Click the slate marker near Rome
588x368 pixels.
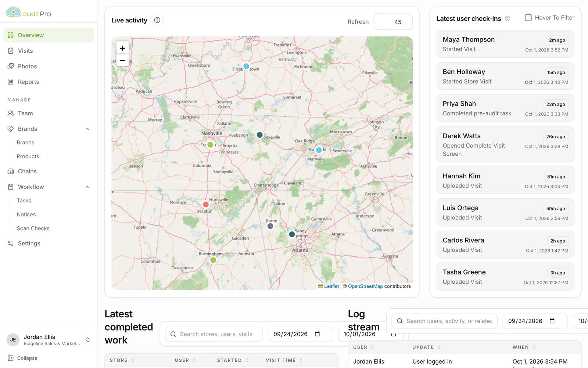270,226
